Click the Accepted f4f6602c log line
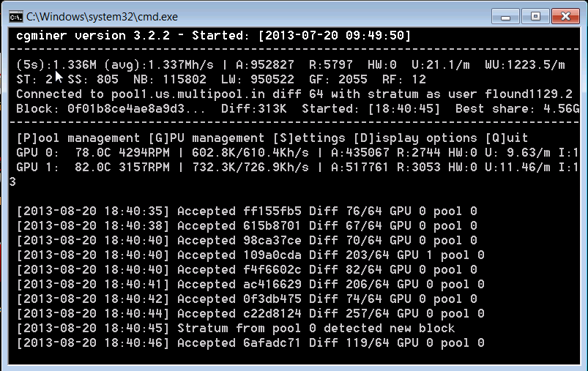The image size is (588, 371). [246, 269]
